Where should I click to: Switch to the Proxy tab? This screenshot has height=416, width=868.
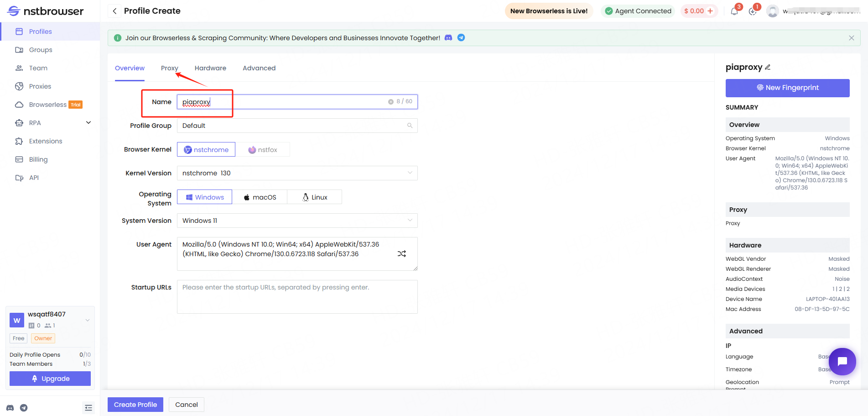coord(169,68)
